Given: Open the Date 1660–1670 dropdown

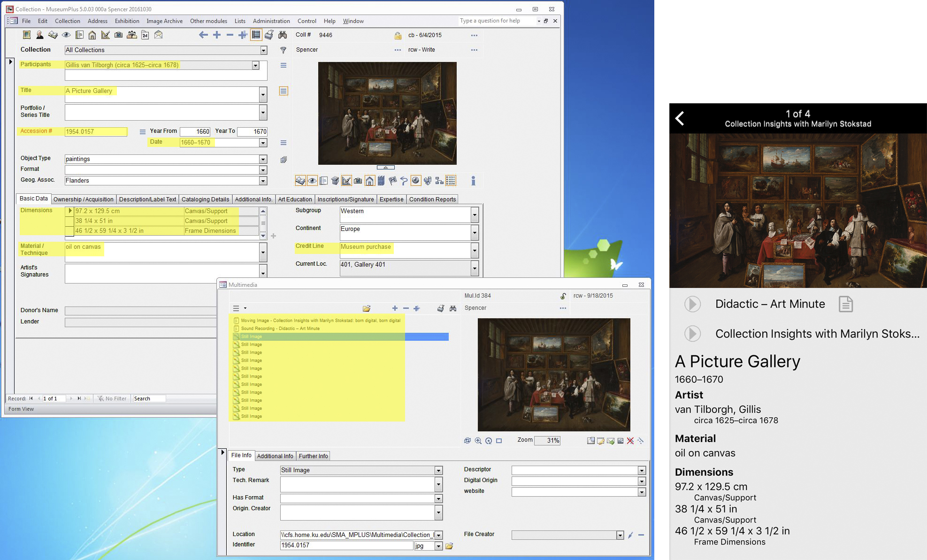Looking at the screenshot, I should click(263, 143).
